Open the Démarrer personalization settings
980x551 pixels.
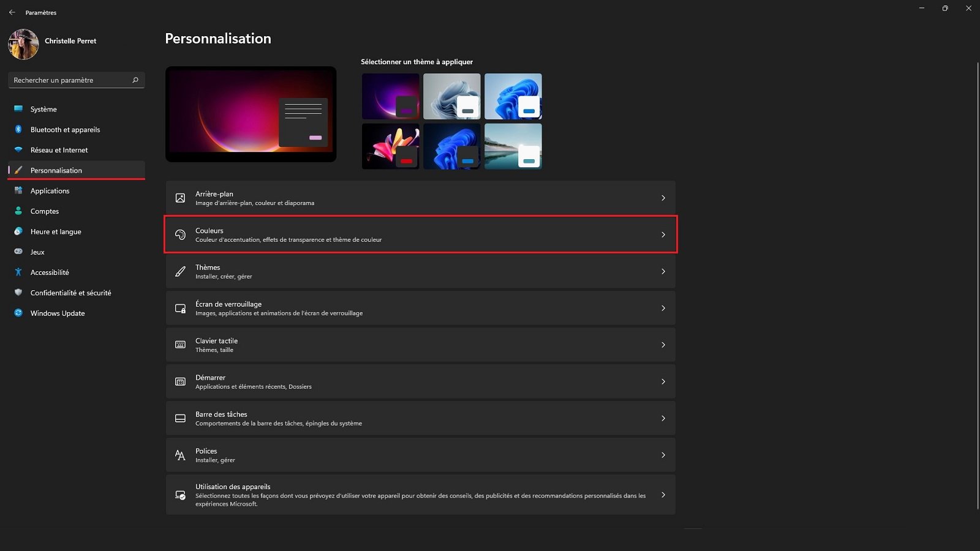(420, 381)
